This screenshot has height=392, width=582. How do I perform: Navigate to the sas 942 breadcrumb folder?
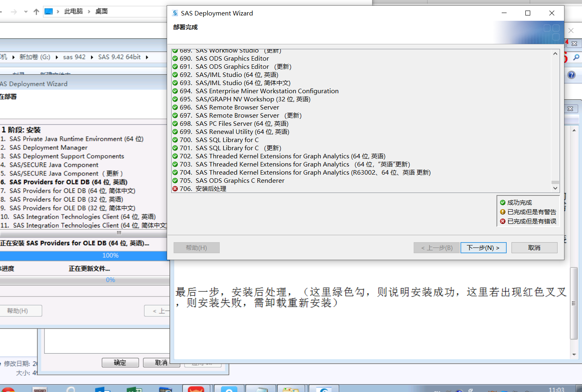click(x=74, y=57)
